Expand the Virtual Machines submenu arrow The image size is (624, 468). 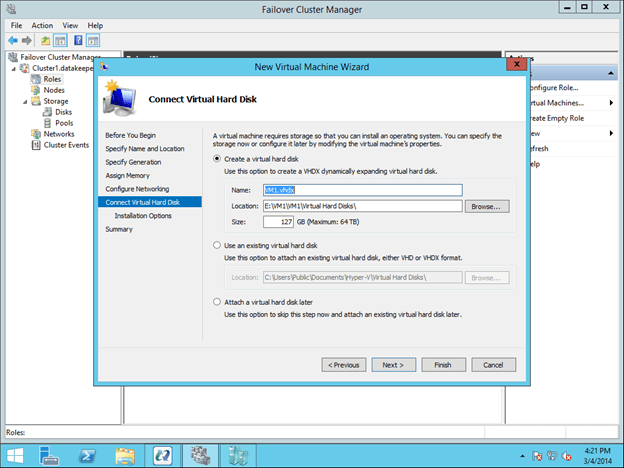point(609,103)
